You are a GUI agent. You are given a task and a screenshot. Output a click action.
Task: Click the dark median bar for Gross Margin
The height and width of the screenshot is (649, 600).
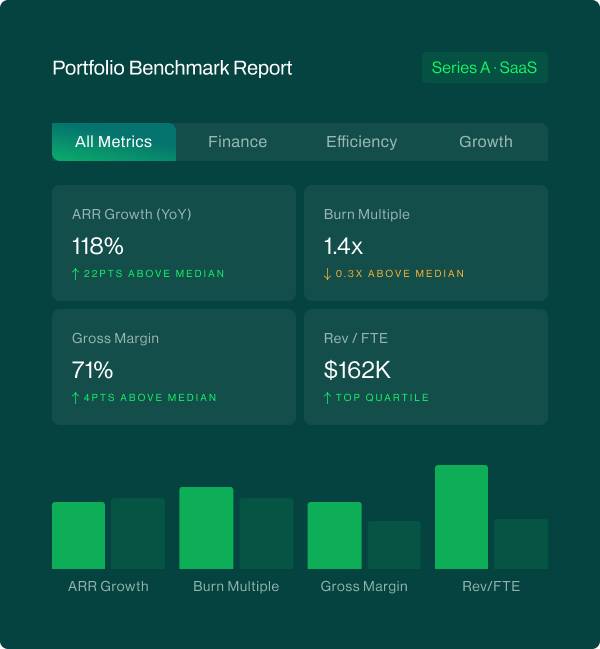[394, 545]
